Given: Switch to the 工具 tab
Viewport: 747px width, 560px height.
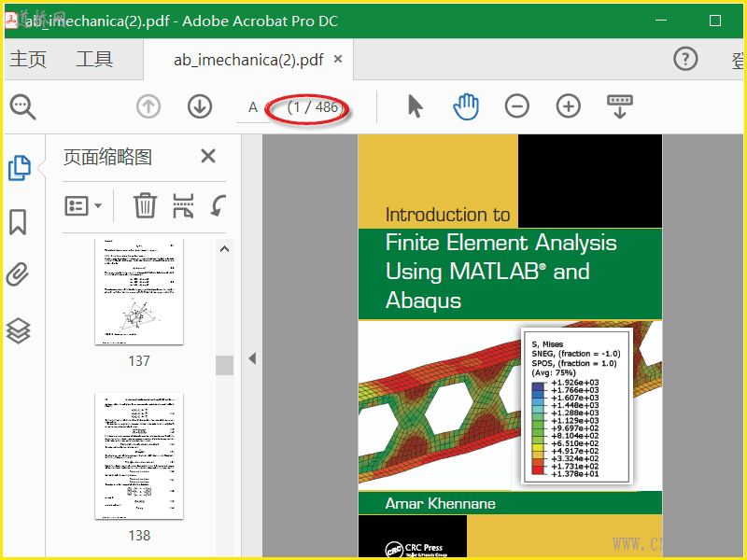Looking at the screenshot, I should coord(95,59).
